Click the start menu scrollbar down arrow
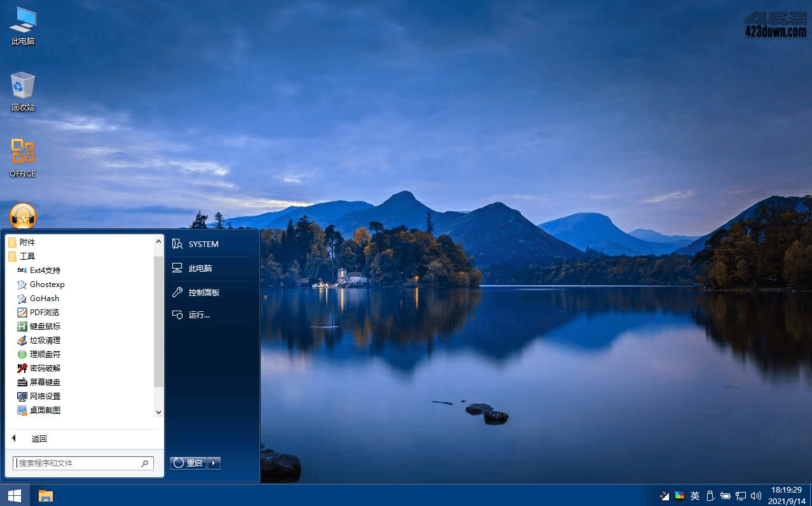 tap(159, 412)
